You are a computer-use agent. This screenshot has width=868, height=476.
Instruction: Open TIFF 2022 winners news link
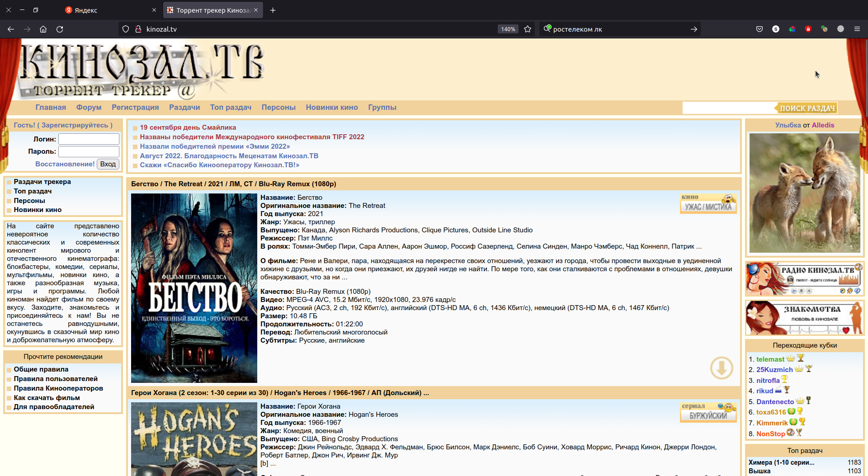[252, 137]
